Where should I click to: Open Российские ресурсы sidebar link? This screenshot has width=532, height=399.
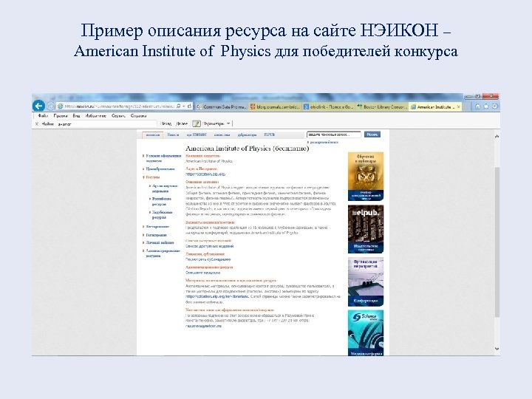(162, 202)
